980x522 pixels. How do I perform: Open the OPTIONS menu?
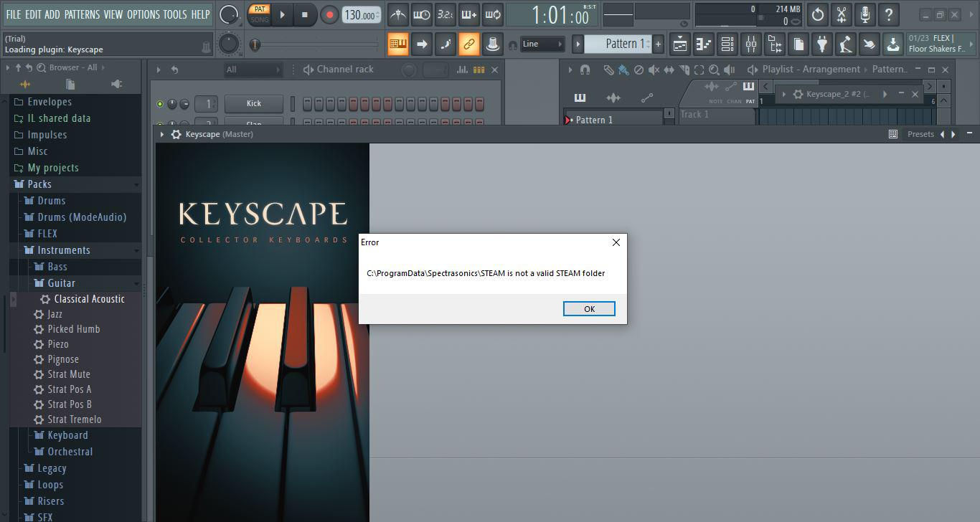click(143, 14)
